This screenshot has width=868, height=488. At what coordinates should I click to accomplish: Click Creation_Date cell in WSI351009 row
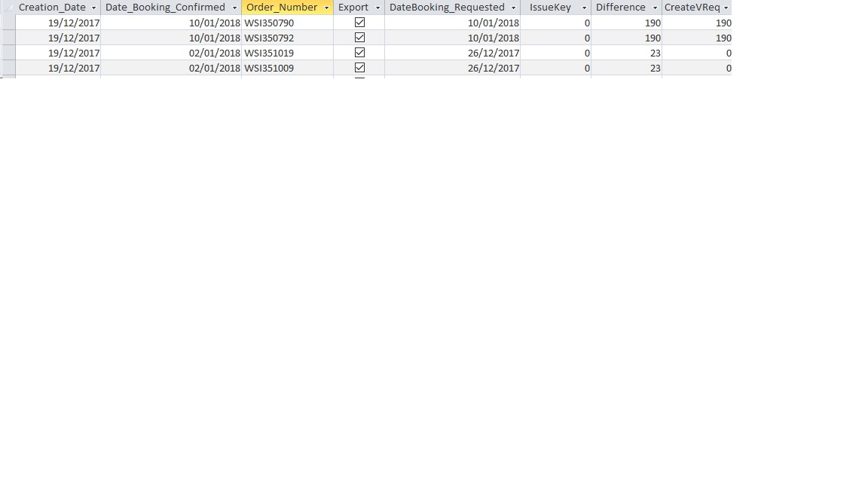tap(58, 68)
